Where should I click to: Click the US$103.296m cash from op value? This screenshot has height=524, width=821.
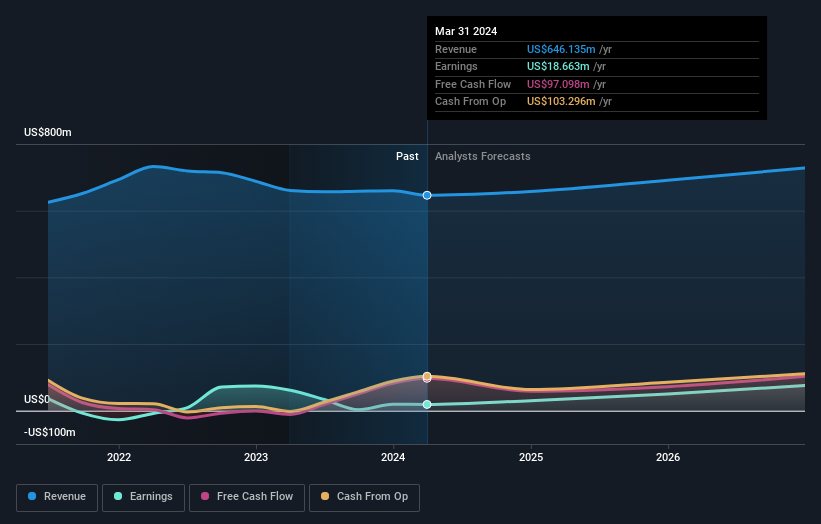pos(561,102)
